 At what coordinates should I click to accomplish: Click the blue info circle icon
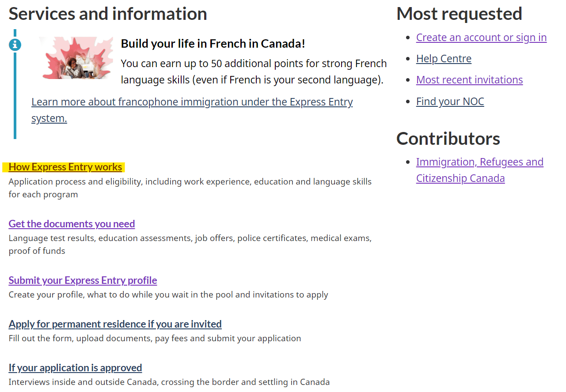15,45
